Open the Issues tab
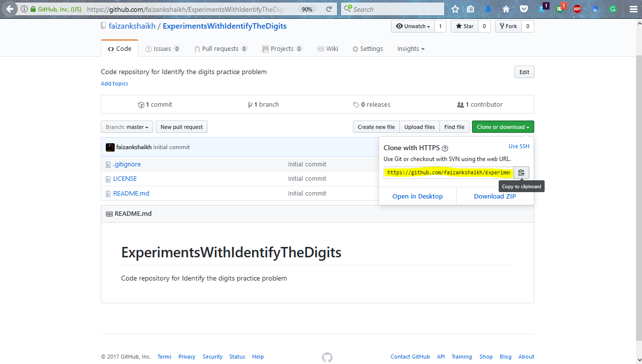Image resolution: width=642 pixels, height=364 pixels. [163, 49]
